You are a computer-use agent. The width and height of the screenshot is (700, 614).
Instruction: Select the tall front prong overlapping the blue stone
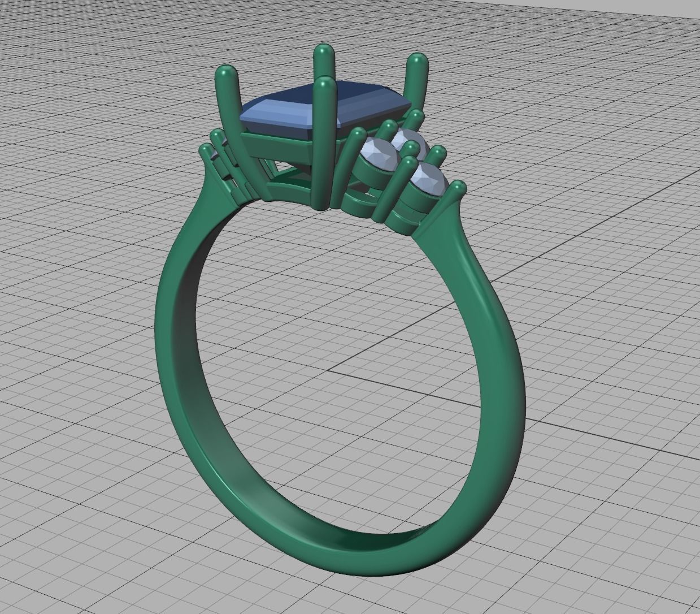pos(323,144)
